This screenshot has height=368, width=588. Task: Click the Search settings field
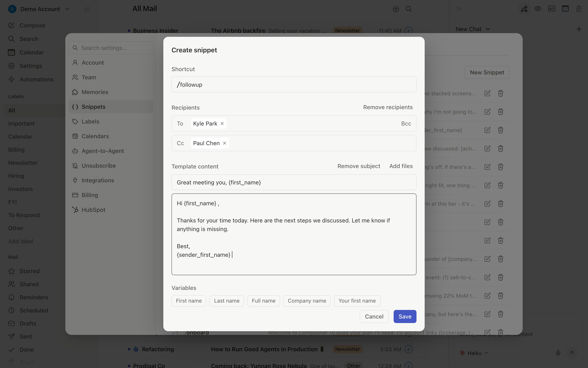tap(111, 48)
